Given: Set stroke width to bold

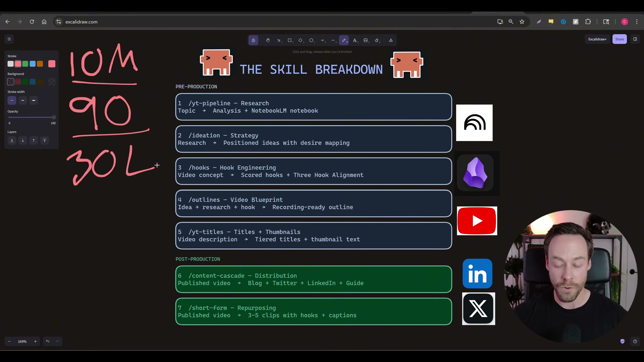Looking at the screenshot, I should click(x=23, y=100).
